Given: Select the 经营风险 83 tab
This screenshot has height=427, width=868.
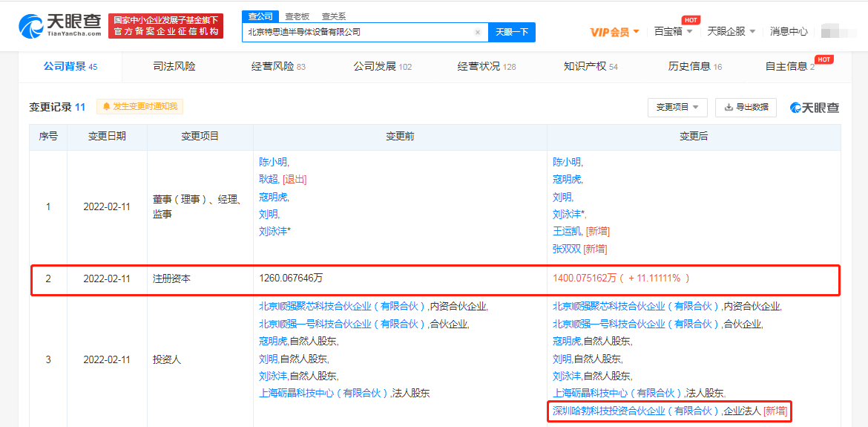Looking at the screenshot, I should (x=278, y=67).
